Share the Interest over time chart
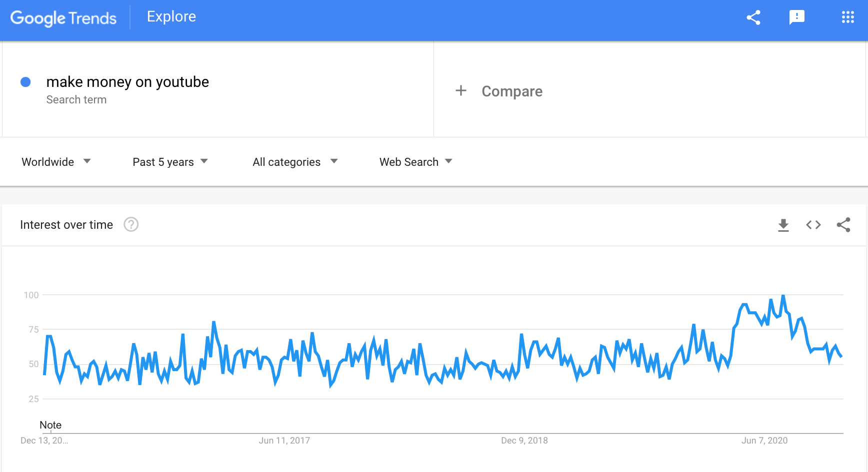Image resolution: width=868 pixels, height=472 pixels. 843,225
